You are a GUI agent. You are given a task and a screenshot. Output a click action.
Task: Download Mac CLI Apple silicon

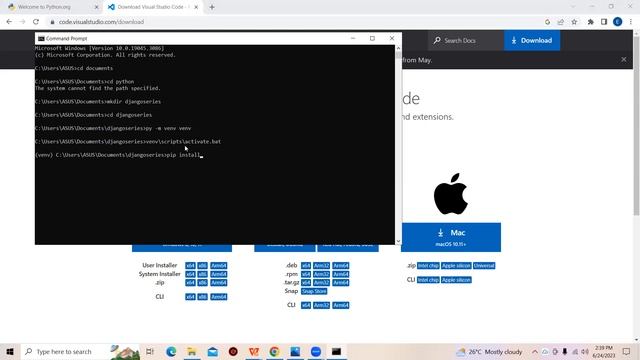(456, 280)
